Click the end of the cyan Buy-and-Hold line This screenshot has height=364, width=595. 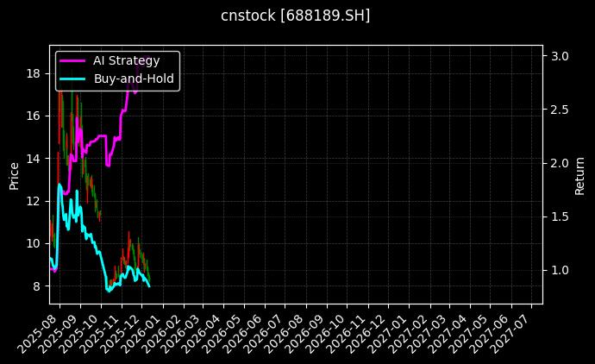pyautogui.click(x=149, y=286)
